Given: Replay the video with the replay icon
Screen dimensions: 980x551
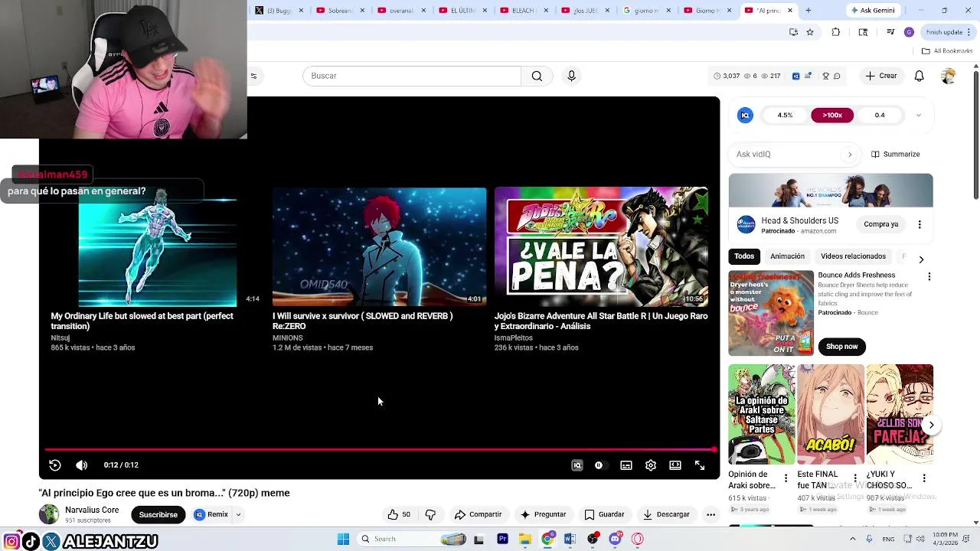Looking at the screenshot, I should pos(55,465).
